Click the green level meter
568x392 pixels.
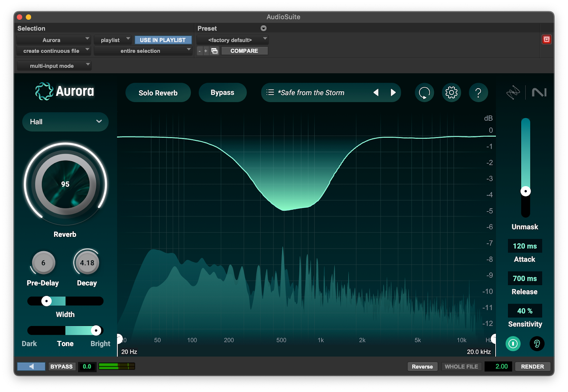[117, 366]
